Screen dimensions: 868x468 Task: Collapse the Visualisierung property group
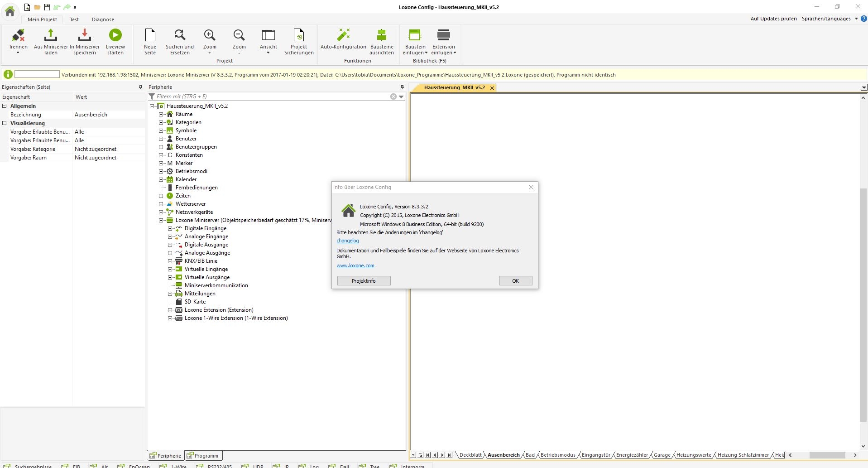5,123
